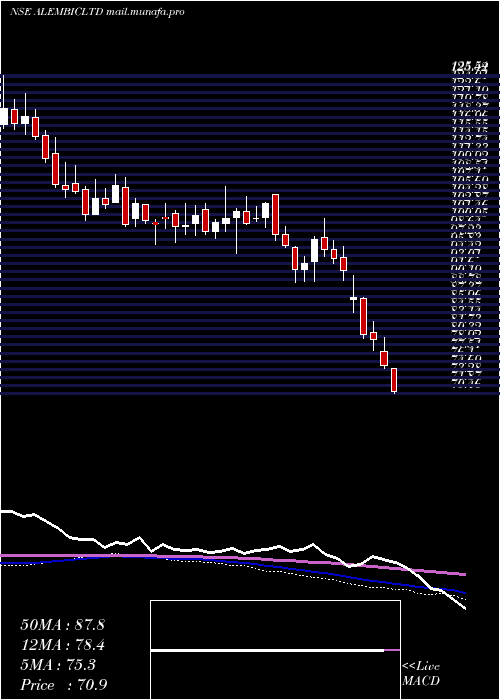Screen dimensions: 500x700
Task: Click the MACD histogram box
Action: tap(275, 650)
